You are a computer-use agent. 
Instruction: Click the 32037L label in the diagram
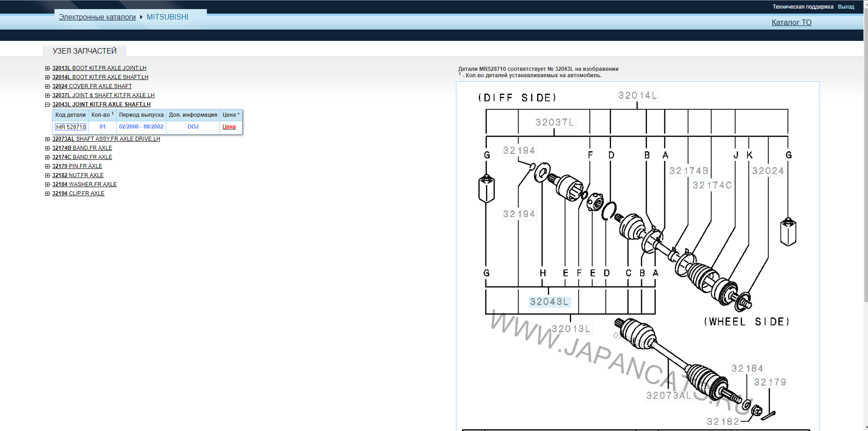tap(554, 122)
